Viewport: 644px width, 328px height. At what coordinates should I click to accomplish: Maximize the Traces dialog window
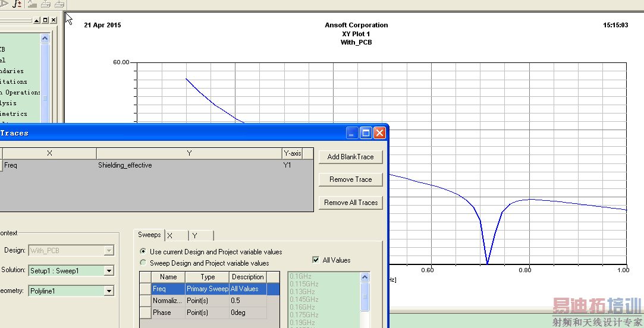click(x=366, y=133)
